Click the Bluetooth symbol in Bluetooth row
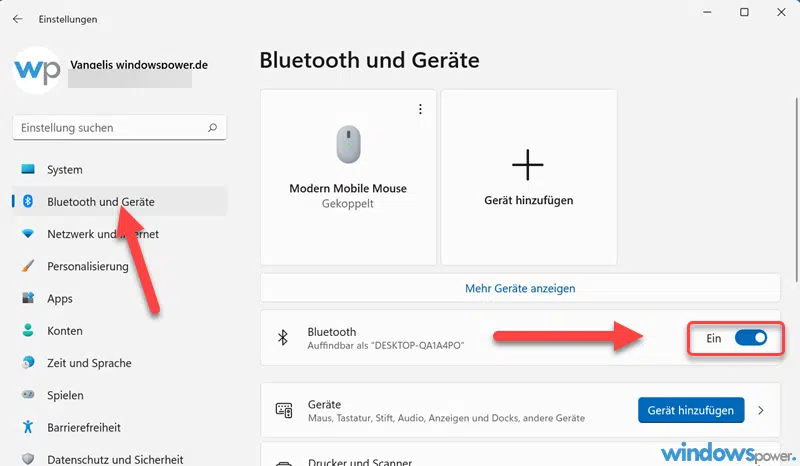The image size is (800, 466). [x=283, y=337]
